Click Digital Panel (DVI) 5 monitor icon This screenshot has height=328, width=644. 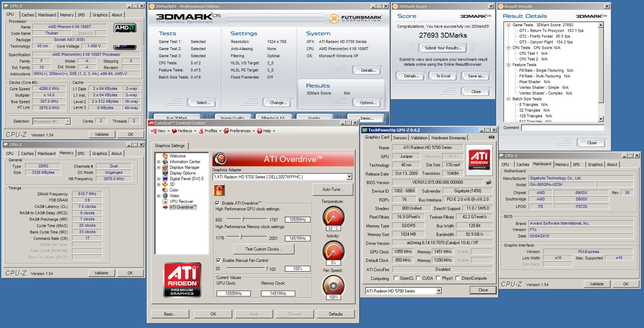pyautogui.click(x=165, y=179)
